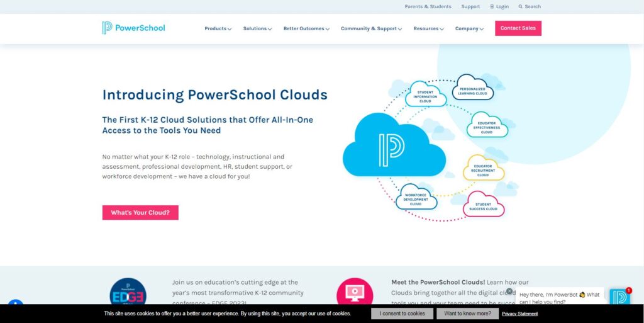Click the Contact Sales button
644x323 pixels.
518,28
